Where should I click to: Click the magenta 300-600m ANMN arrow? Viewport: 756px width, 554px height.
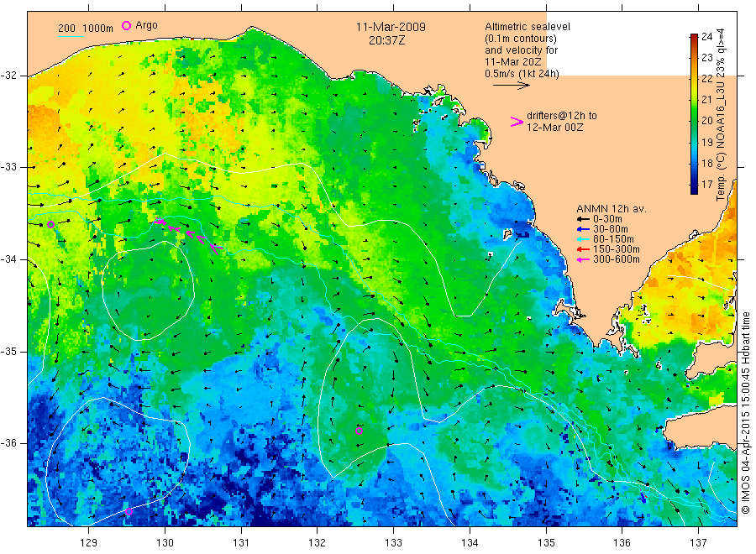(x=583, y=259)
